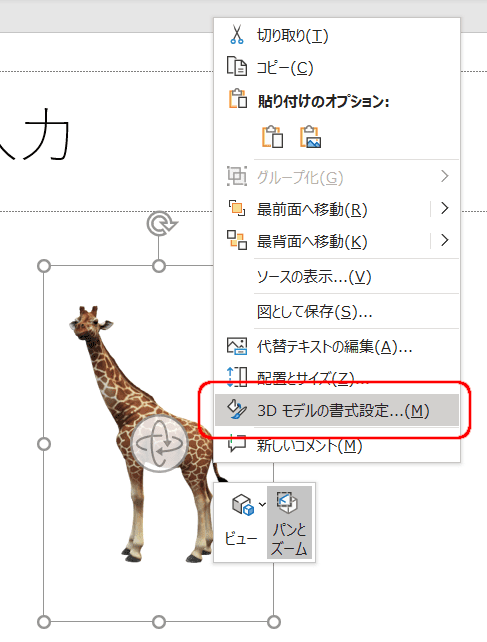
Task: Click the 3D model View preset button
Action: tap(241, 522)
